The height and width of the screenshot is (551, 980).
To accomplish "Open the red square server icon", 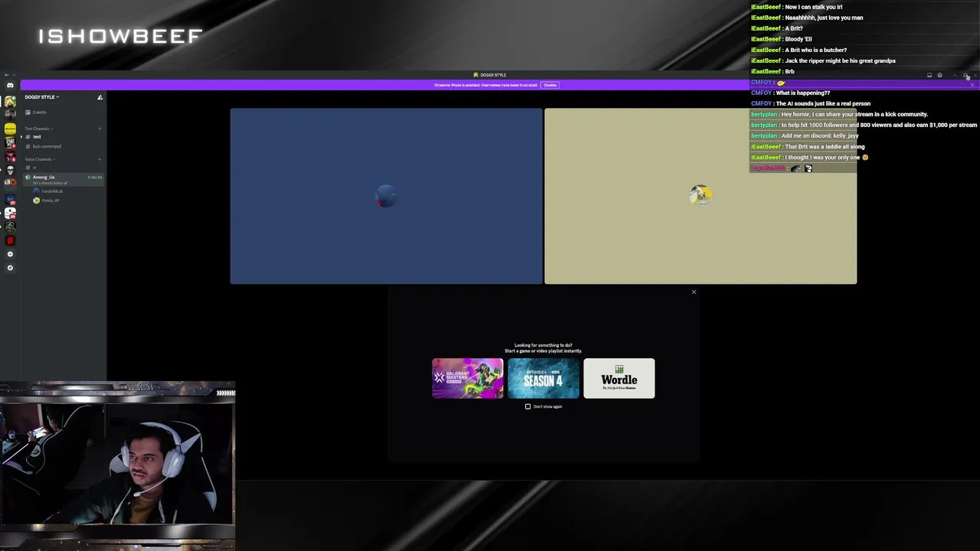I will (10, 240).
